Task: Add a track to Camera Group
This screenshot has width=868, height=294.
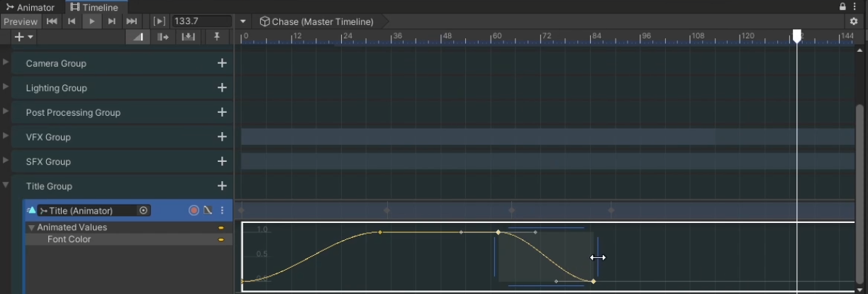Action: pyautogui.click(x=222, y=63)
